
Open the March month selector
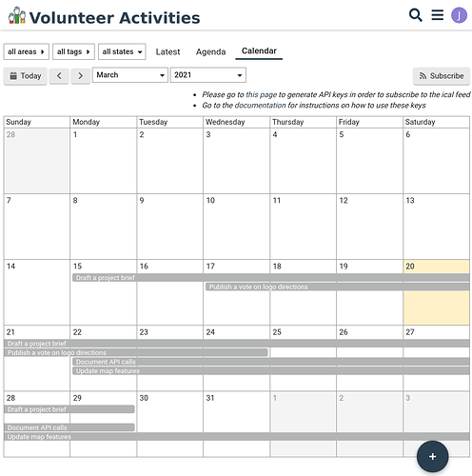coord(130,75)
